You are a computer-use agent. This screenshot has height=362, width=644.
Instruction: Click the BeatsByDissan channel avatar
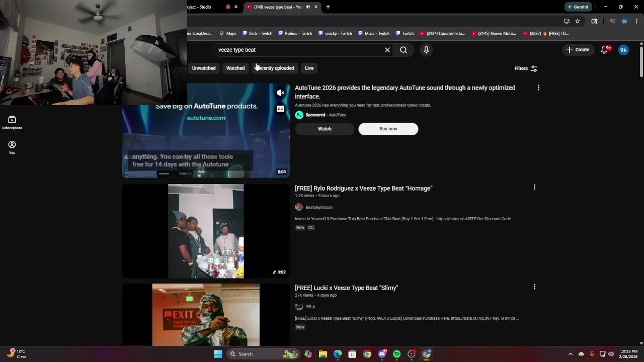299,207
